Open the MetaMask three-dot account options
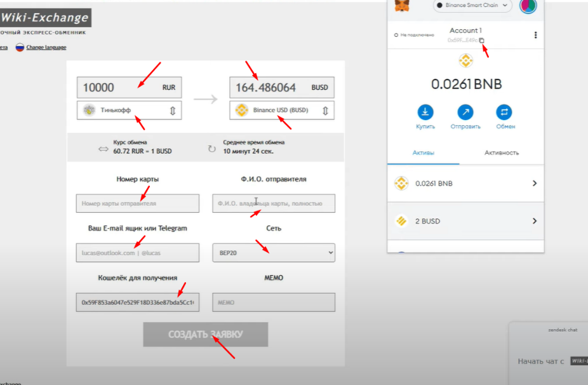 click(x=535, y=35)
